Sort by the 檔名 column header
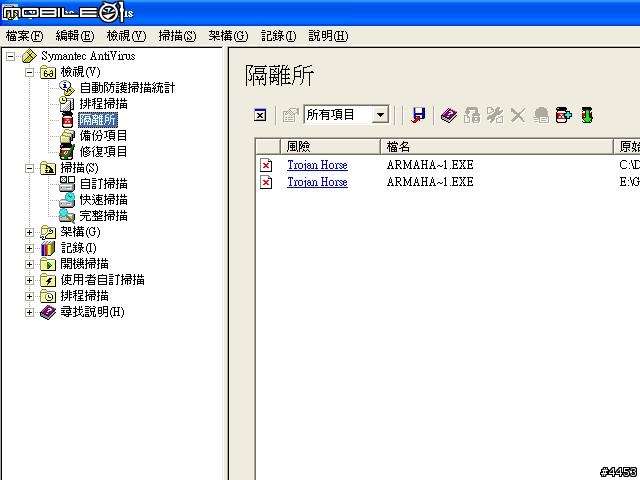 pos(497,147)
